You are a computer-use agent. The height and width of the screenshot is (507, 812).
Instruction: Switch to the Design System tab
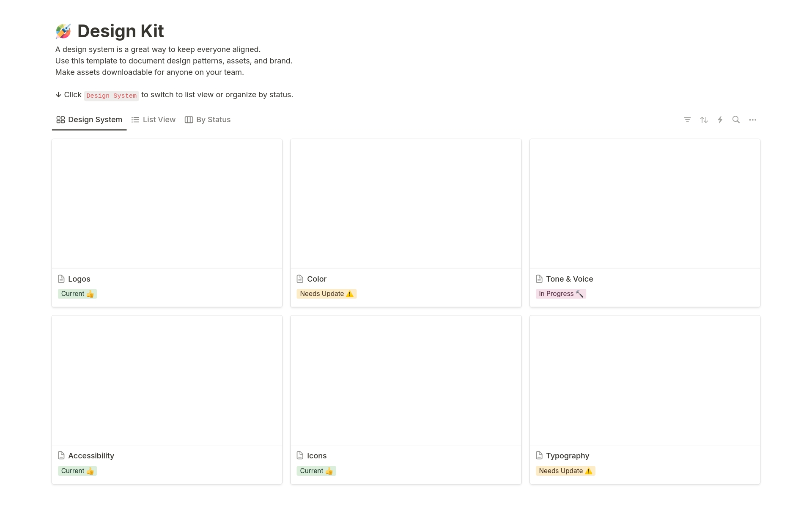coord(89,119)
